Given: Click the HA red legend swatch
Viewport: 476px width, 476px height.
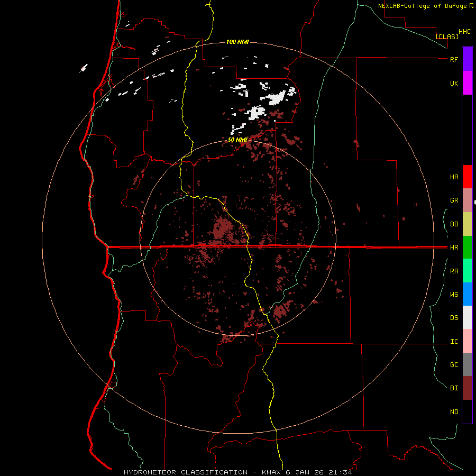Looking at the screenshot, I should [x=467, y=177].
